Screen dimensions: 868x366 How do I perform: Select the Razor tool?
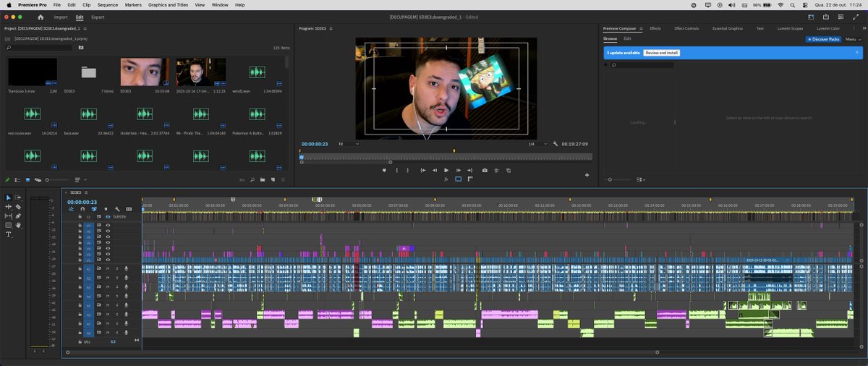pos(18,207)
